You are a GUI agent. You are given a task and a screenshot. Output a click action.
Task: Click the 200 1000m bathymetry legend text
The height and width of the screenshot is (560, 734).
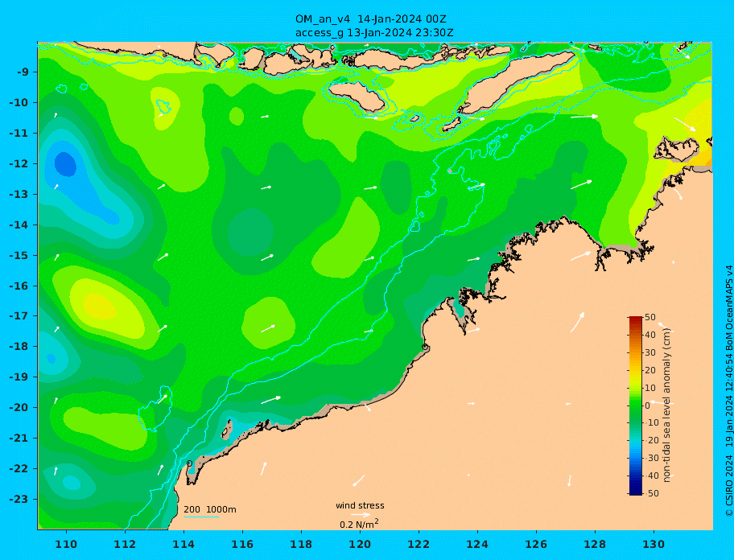(210, 509)
